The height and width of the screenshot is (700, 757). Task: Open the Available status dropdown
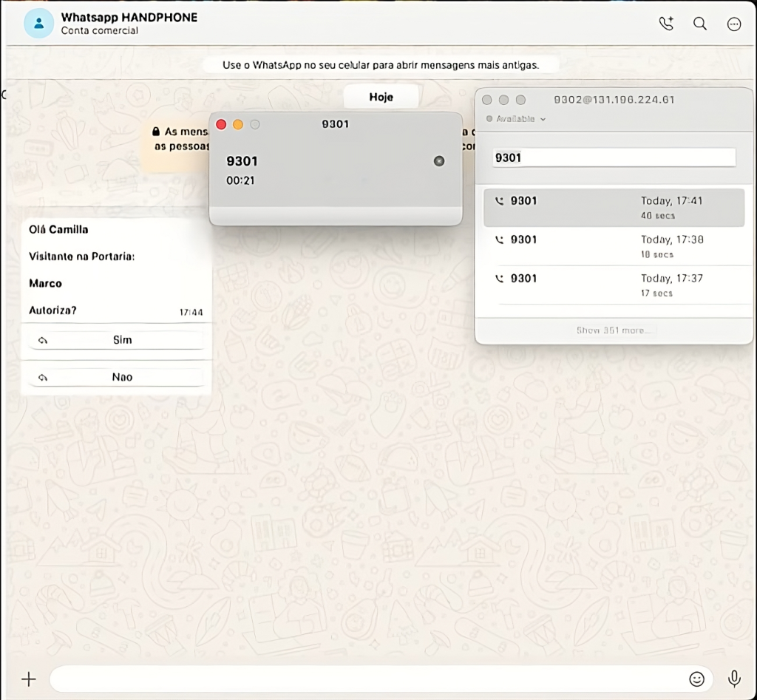(x=515, y=119)
